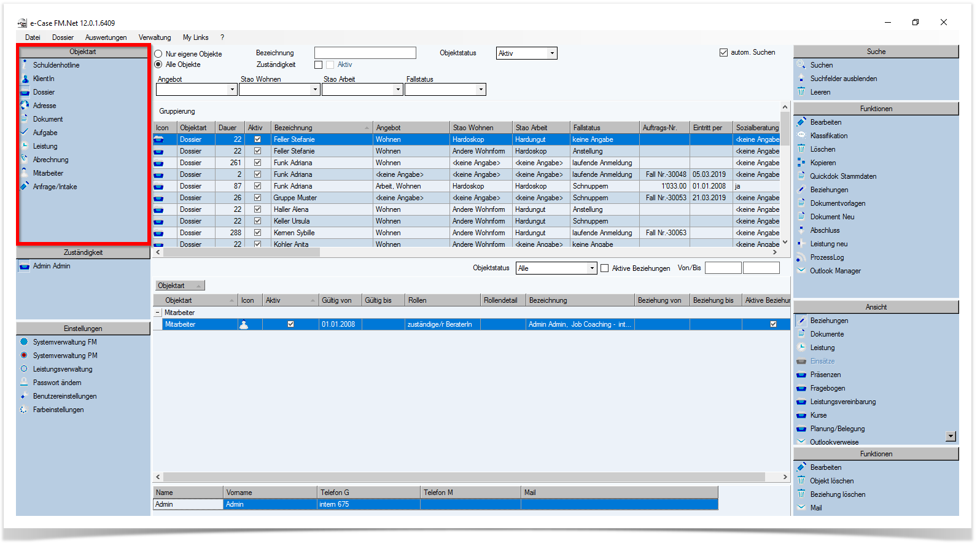Click Beziehung löschen function

pyautogui.click(x=838, y=494)
